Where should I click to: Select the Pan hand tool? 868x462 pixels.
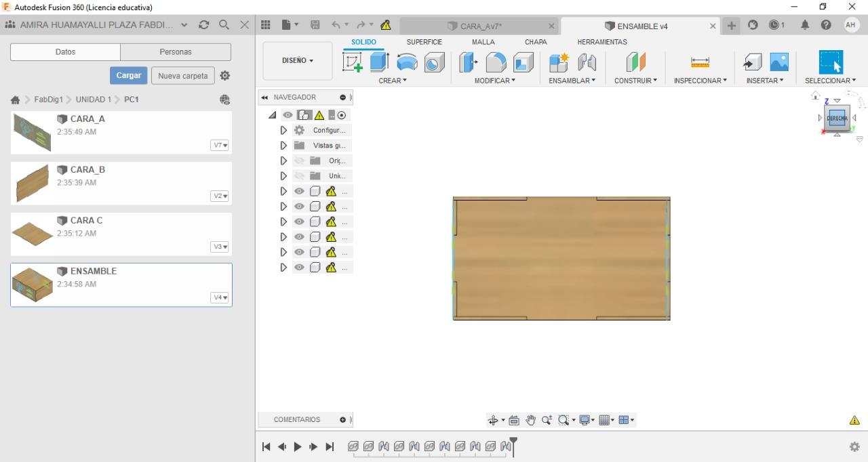pyautogui.click(x=530, y=420)
